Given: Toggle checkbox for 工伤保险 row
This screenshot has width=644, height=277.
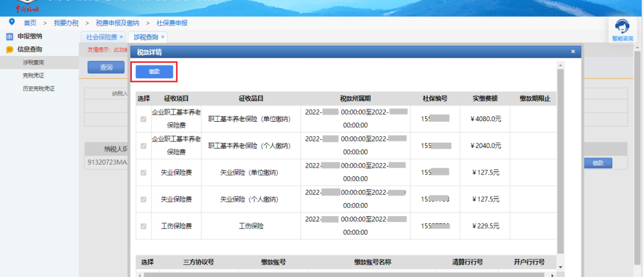Looking at the screenshot, I should (143, 226).
